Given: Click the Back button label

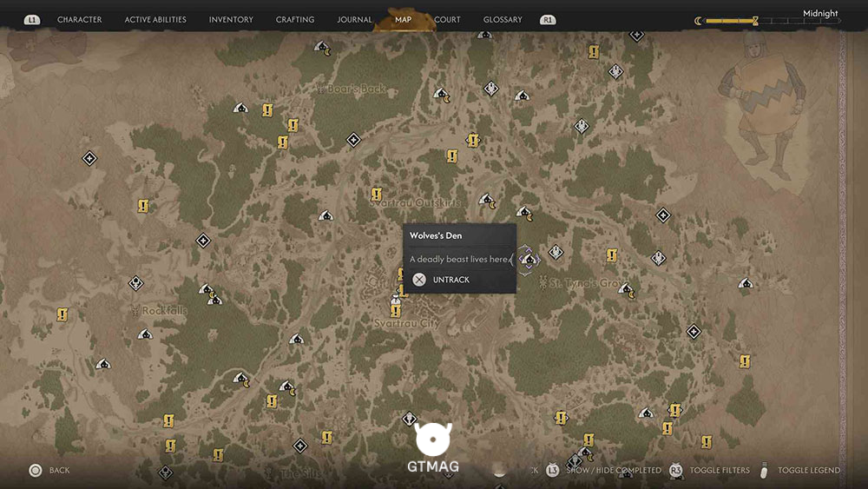Looking at the screenshot, I should point(59,470).
